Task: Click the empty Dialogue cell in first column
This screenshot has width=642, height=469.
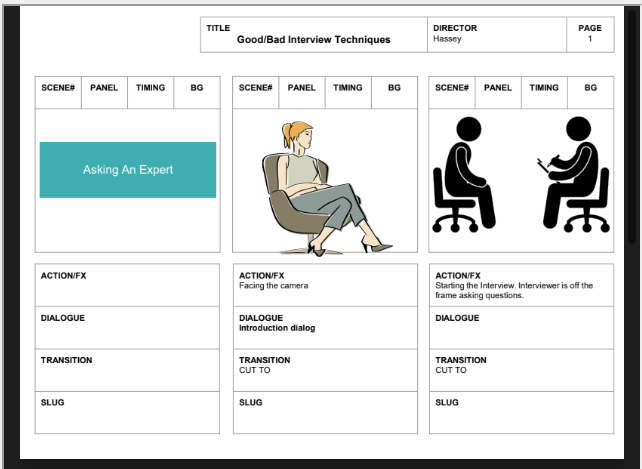Action: point(127,330)
